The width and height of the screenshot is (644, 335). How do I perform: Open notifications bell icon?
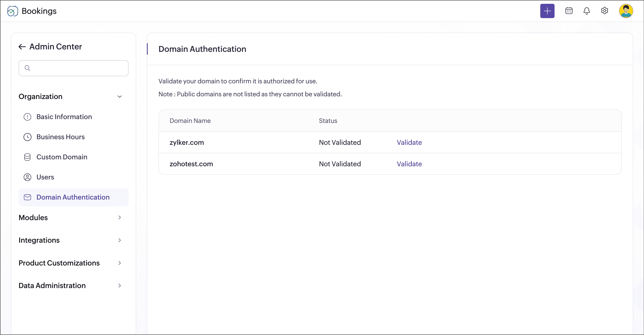pos(587,11)
